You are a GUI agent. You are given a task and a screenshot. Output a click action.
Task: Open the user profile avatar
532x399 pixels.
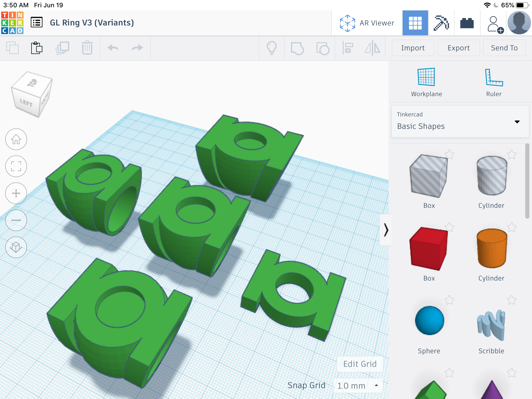tap(519, 23)
